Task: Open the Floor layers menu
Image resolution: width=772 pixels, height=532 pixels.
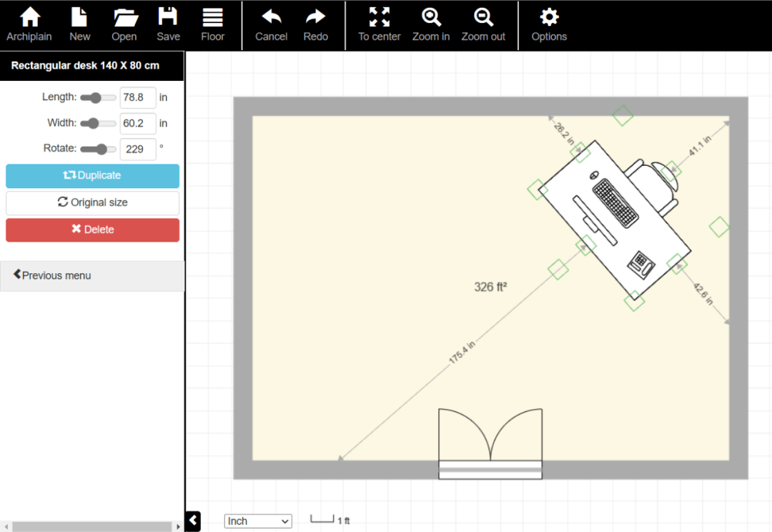Action: click(212, 24)
